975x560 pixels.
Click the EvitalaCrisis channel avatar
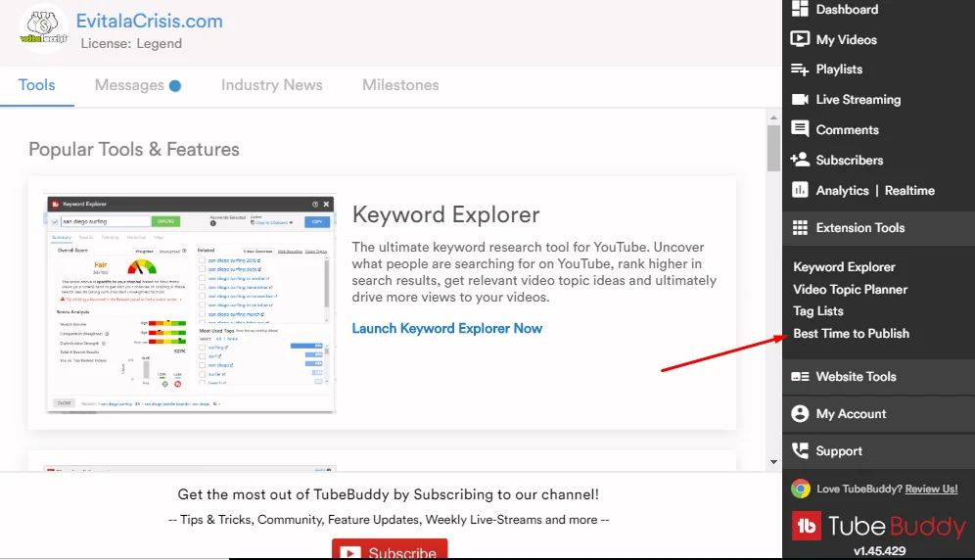coord(43,28)
